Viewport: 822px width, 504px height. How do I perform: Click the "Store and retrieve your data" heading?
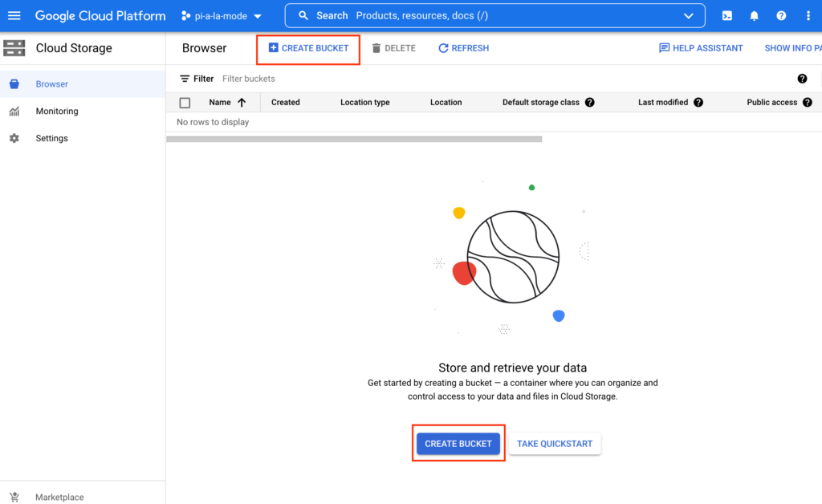[513, 368]
